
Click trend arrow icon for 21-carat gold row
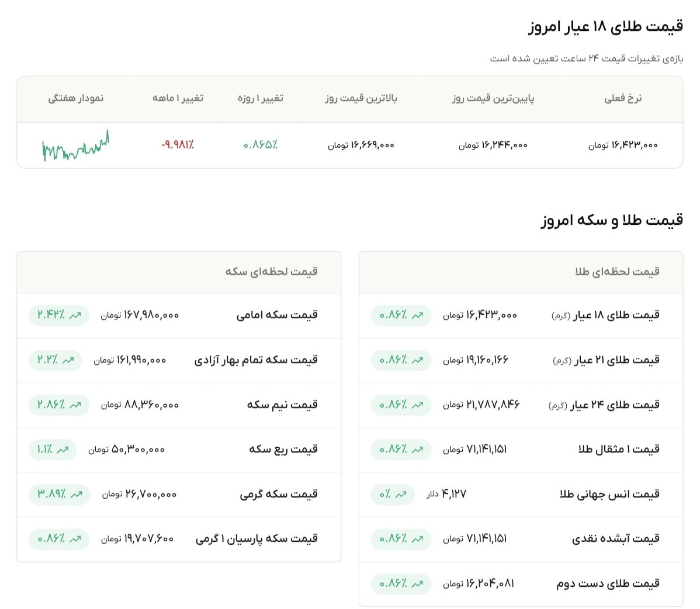pyautogui.click(x=417, y=360)
